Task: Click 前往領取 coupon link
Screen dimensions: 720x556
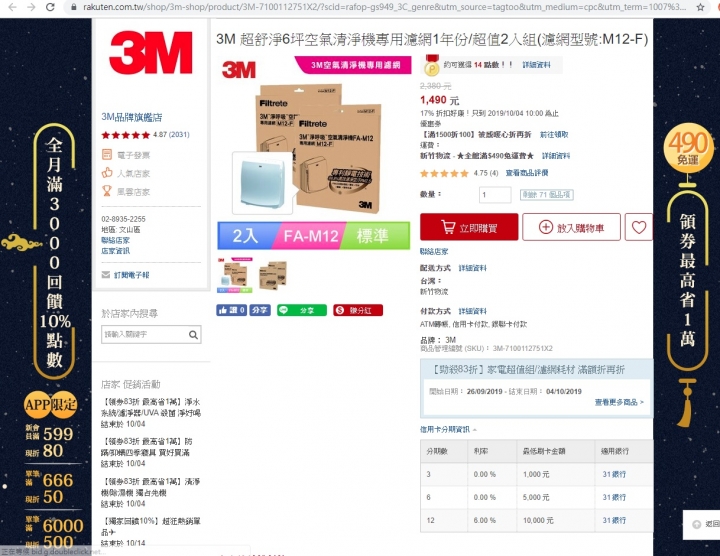Action: point(554,135)
